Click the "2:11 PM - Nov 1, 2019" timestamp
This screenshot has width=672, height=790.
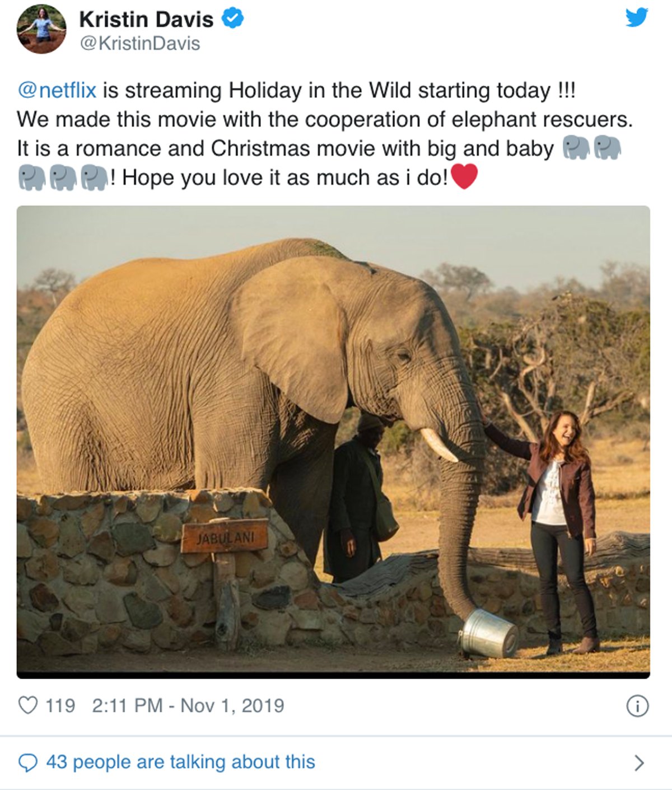tap(188, 705)
